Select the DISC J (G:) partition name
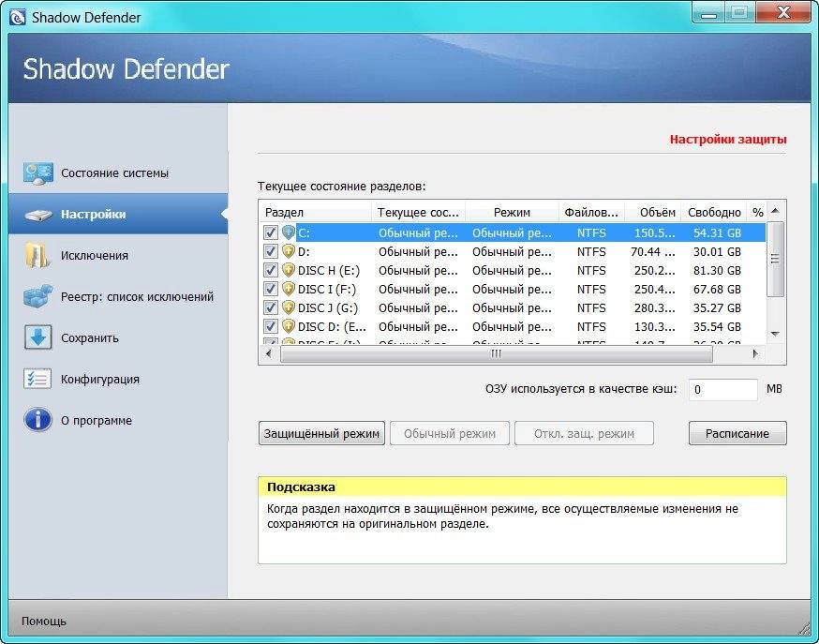 328,308
